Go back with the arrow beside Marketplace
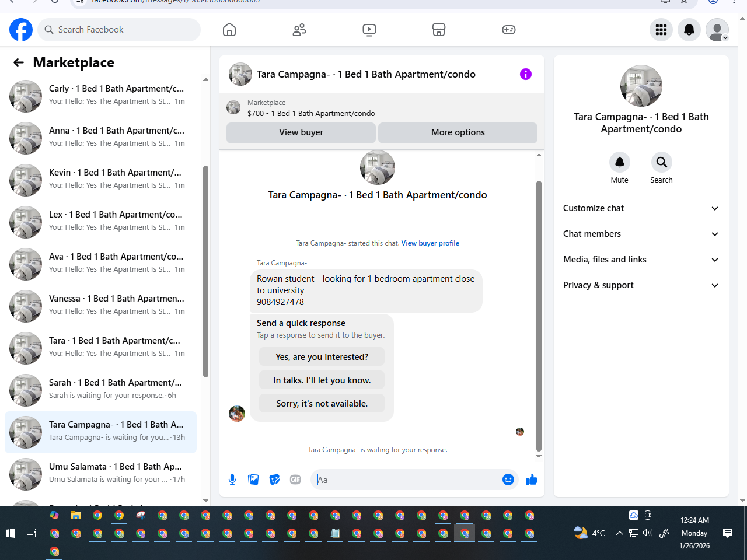 19,62
